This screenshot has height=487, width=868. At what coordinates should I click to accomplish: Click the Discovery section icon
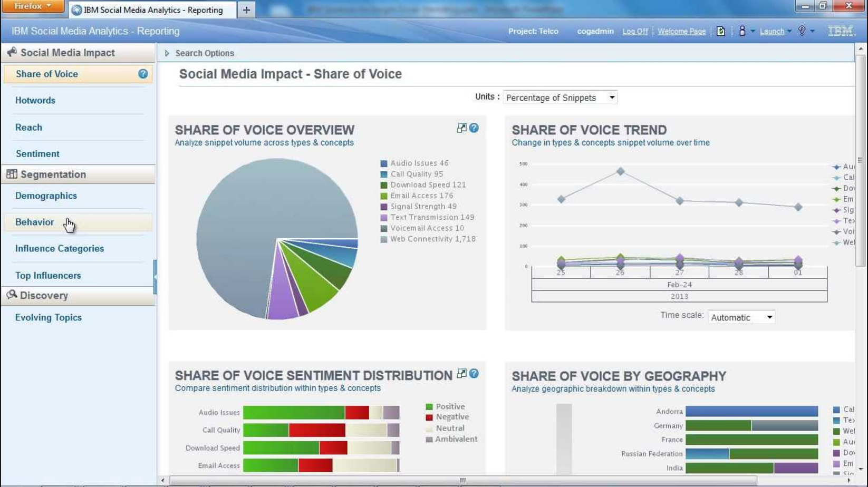[12, 295]
